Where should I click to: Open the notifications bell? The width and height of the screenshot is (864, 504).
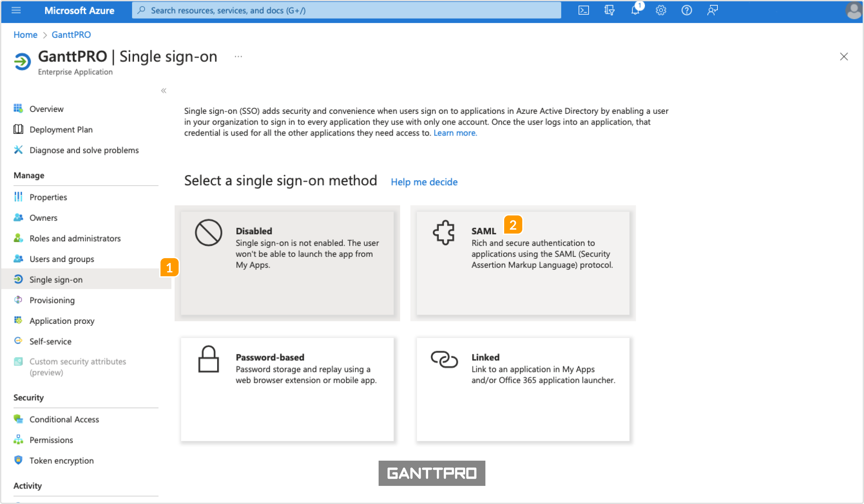[635, 10]
